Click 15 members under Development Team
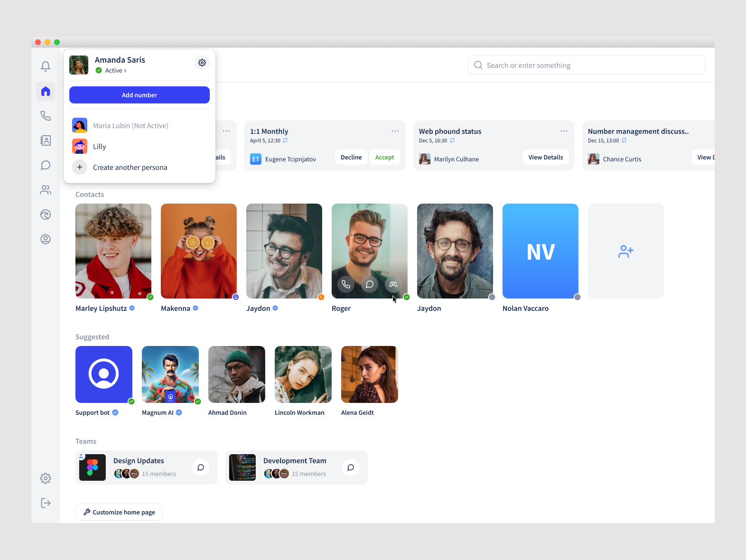The image size is (746, 560). 309,474
